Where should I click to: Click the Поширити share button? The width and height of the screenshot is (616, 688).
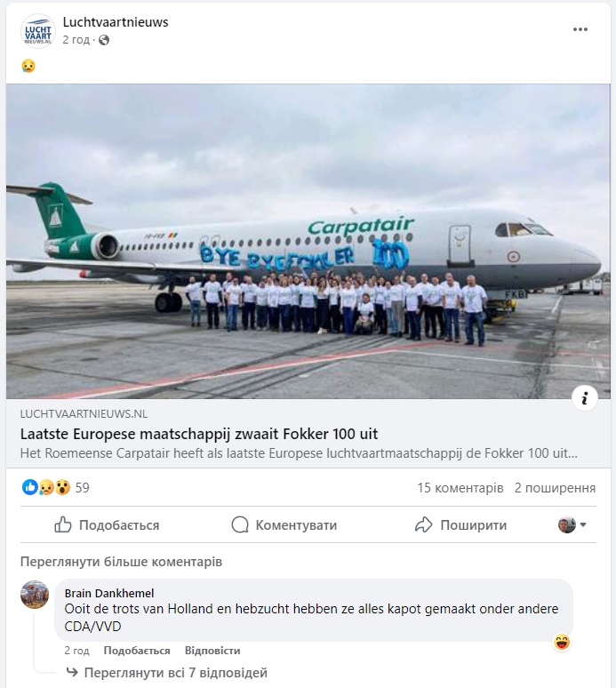click(460, 524)
